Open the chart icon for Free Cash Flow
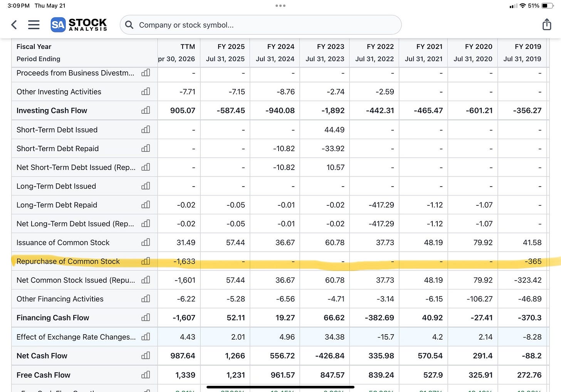The width and height of the screenshot is (561, 392). [x=146, y=375]
